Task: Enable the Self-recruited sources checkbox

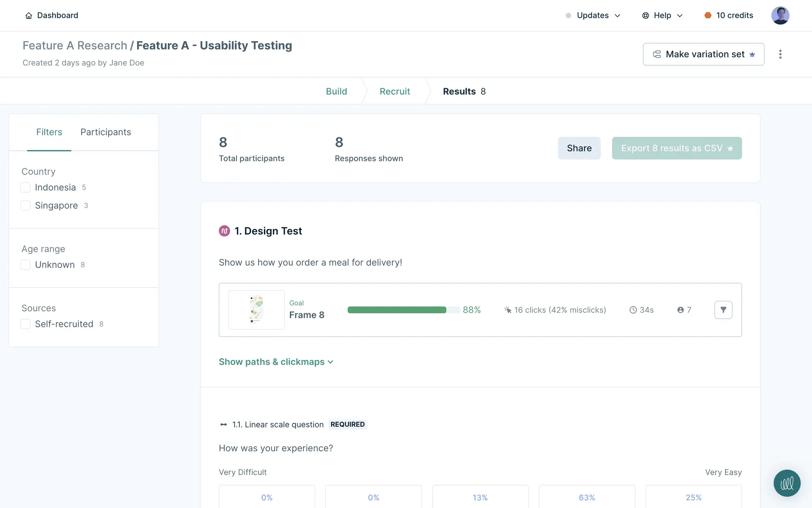Action: coord(25,324)
